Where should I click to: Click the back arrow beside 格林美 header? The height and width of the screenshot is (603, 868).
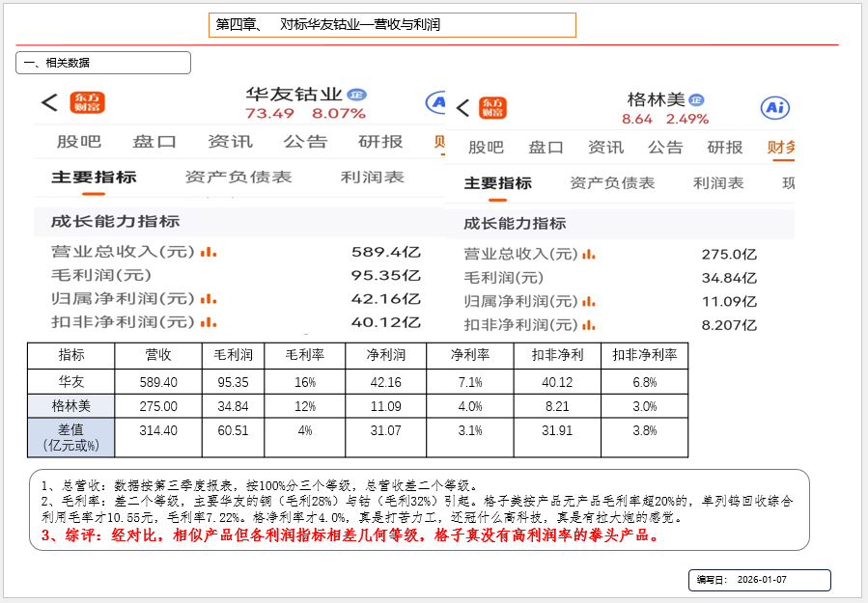pyautogui.click(x=463, y=108)
